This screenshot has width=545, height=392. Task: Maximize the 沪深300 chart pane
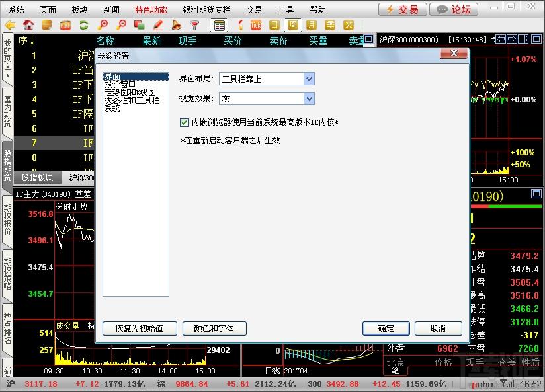[536, 39]
